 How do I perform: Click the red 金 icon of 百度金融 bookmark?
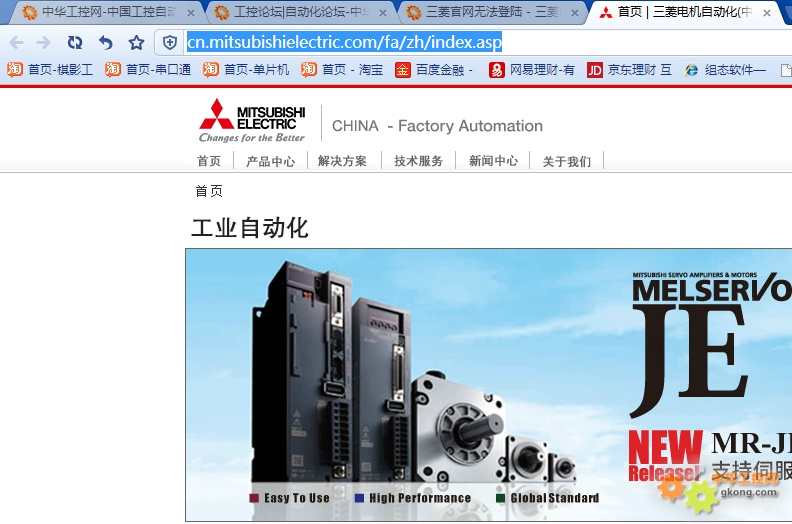pyautogui.click(x=403, y=69)
